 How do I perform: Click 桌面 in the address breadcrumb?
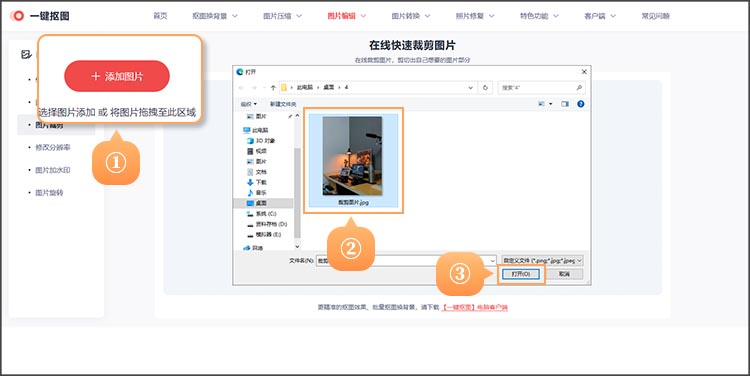(x=329, y=88)
